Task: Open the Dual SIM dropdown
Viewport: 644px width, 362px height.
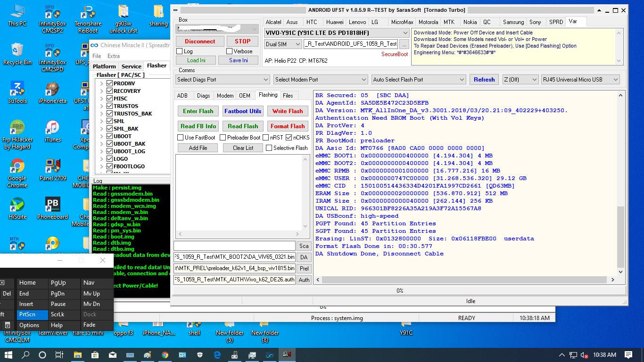Action: pyautogui.click(x=283, y=44)
